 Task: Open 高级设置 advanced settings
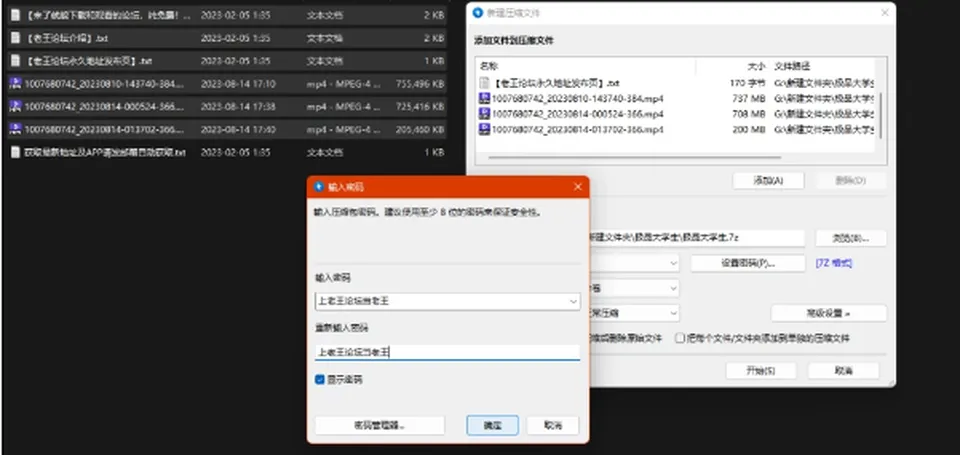pos(828,313)
